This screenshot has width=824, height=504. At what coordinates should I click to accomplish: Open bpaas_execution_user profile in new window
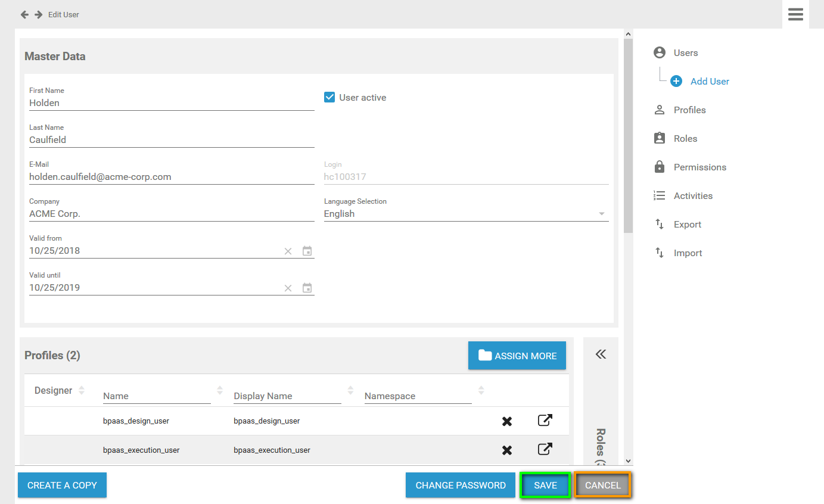coord(545,449)
